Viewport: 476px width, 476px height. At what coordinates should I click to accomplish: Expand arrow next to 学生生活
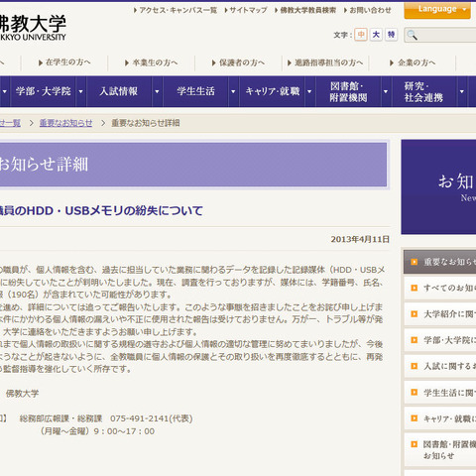point(233,91)
